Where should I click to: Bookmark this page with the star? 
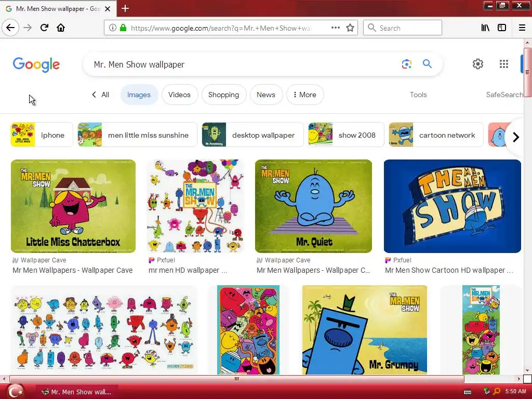[350, 28]
